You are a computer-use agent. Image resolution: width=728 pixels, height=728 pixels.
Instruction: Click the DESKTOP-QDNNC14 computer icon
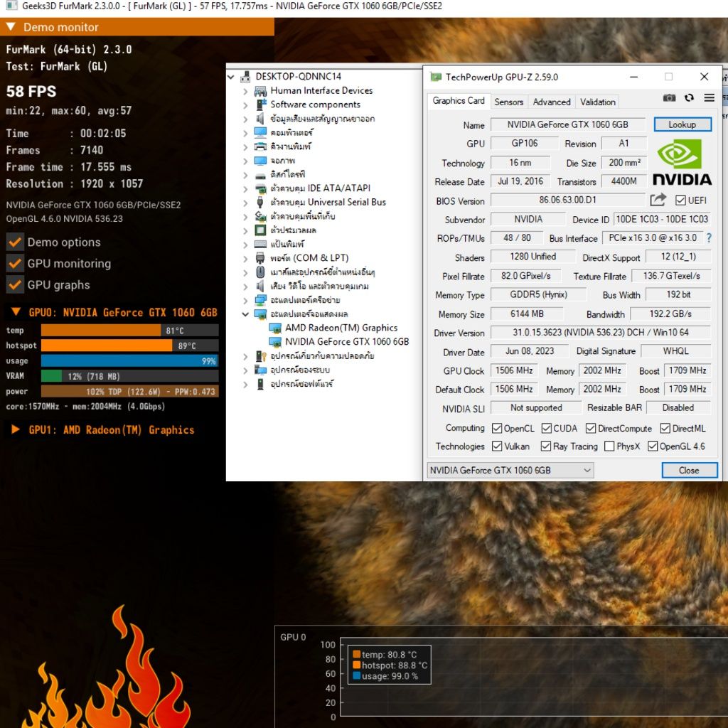click(x=245, y=77)
